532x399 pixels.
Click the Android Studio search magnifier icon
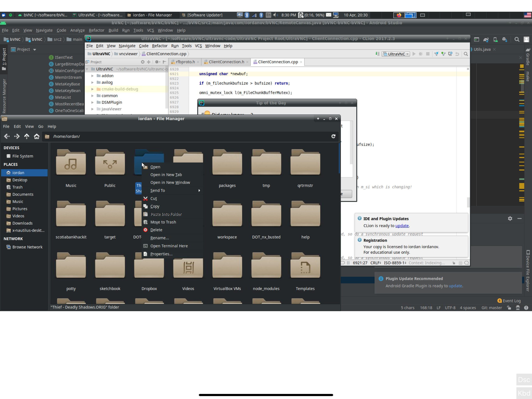coord(517,40)
